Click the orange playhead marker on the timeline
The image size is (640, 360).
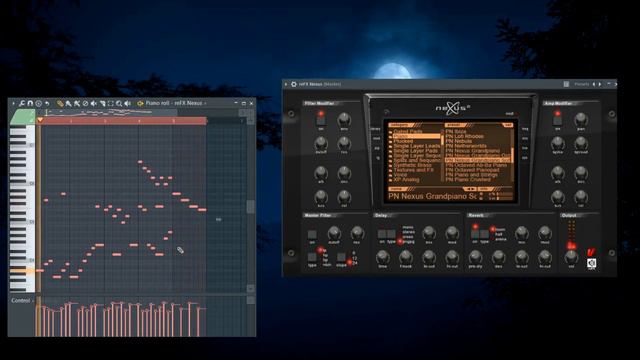[x=40, y=120]
